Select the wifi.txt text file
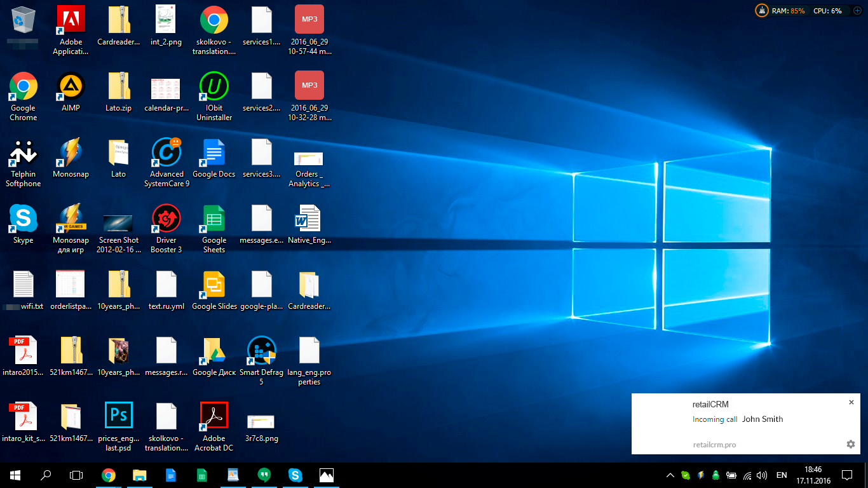 click(24, 290)
